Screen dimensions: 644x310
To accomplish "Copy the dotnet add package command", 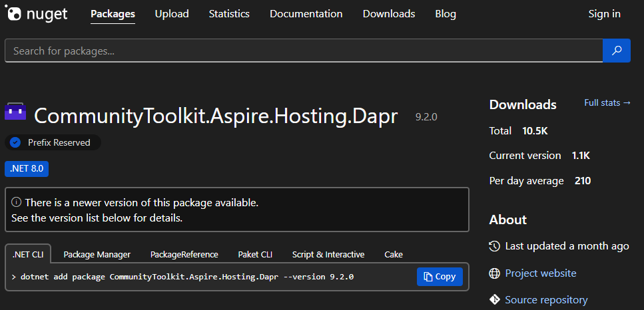I will (x=440, y=277).
